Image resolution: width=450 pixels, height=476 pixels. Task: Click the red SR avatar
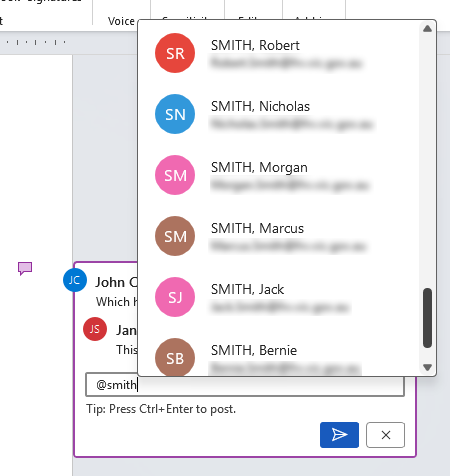[x=175, y=53]
